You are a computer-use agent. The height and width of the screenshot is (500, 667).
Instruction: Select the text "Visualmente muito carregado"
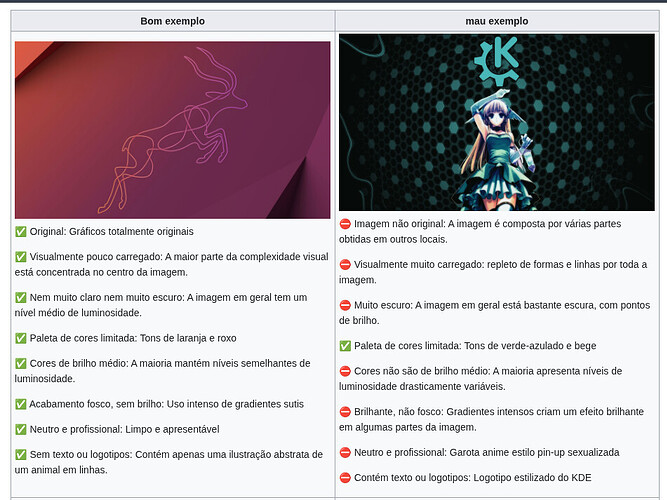pos(418,265)
